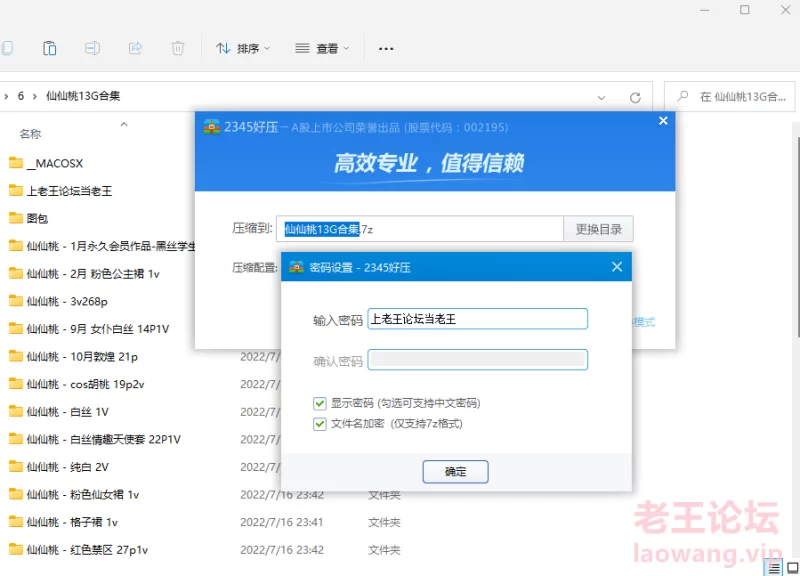Click folder icon of 仙仙桃 - 纯白 2V row
This screenshot has height=576, width=800.
coord(16,466)
